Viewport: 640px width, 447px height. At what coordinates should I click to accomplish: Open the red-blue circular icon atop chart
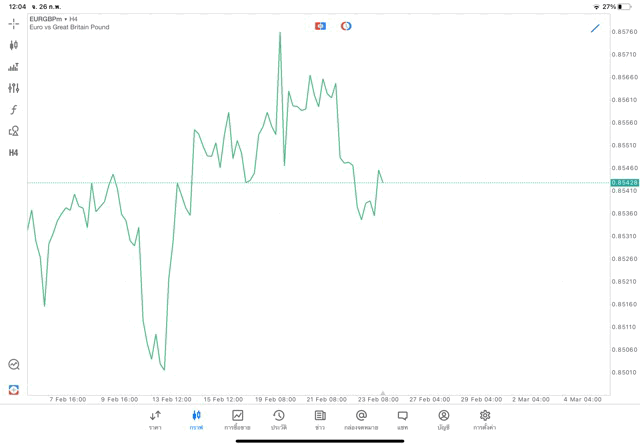point(346,26)
